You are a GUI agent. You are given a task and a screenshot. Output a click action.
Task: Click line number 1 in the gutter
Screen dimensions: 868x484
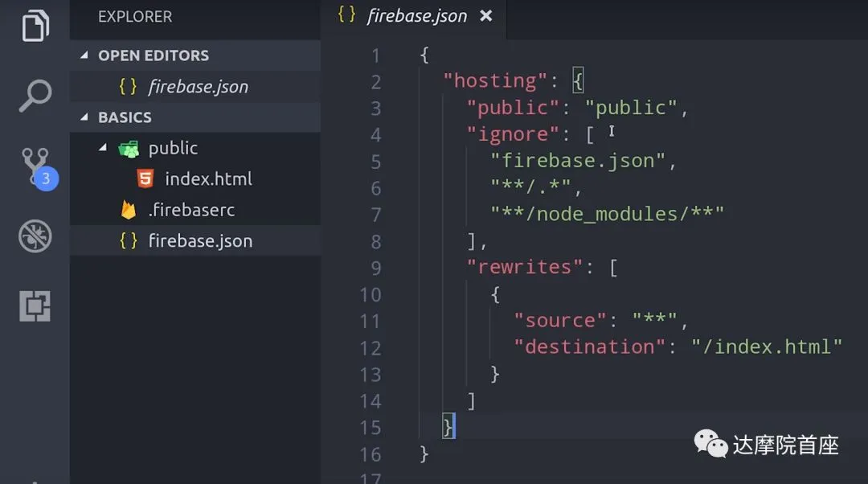[x=376, y=55]
